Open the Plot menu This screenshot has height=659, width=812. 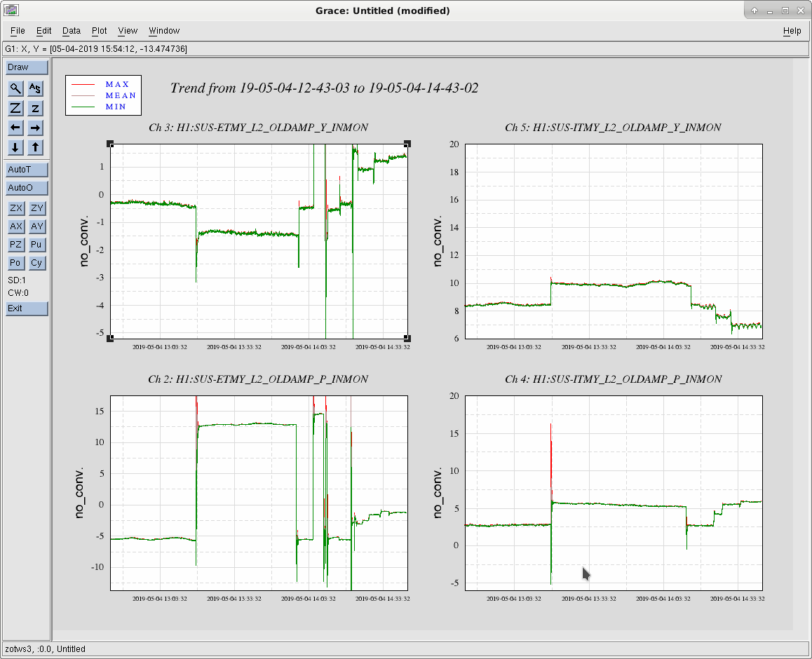pos(100,31)
